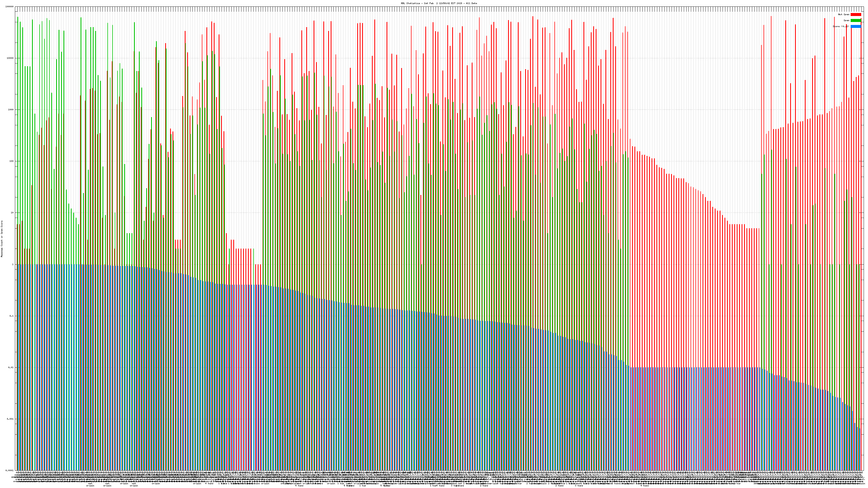
Task: Click the 100000 y-axis tick label
Action: coord(10,7)
